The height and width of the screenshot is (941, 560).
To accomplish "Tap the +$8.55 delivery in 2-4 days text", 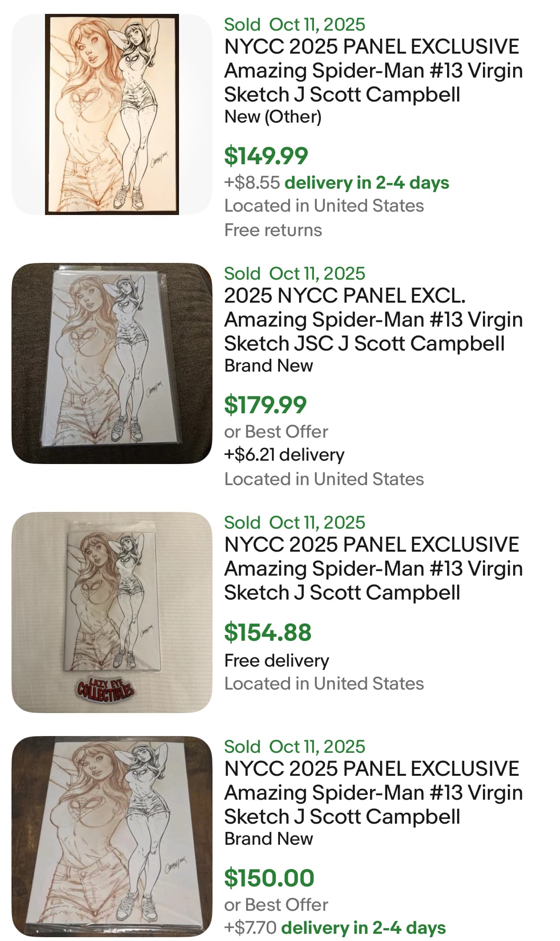I will click(336, 182).
